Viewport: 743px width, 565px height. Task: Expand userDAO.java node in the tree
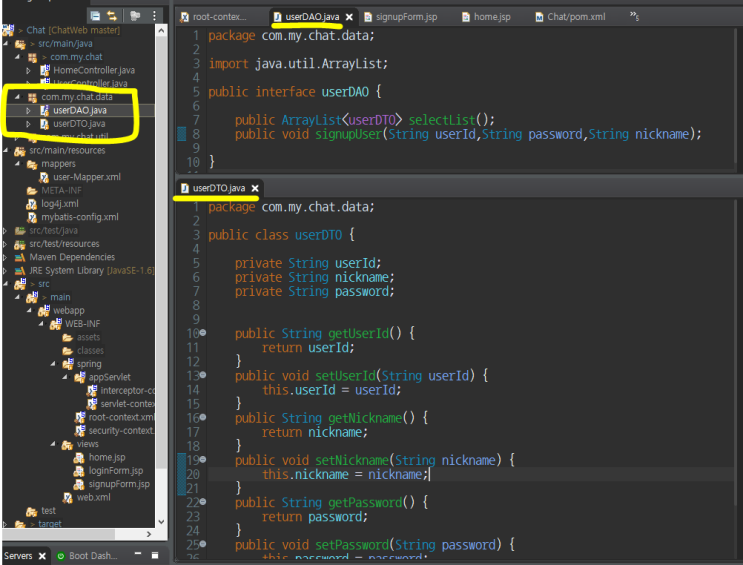(28, 110)
